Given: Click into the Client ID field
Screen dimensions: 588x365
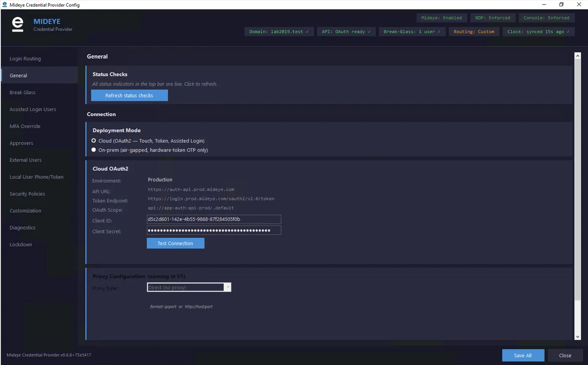Looking at the screenshot, I should point(214,219).
